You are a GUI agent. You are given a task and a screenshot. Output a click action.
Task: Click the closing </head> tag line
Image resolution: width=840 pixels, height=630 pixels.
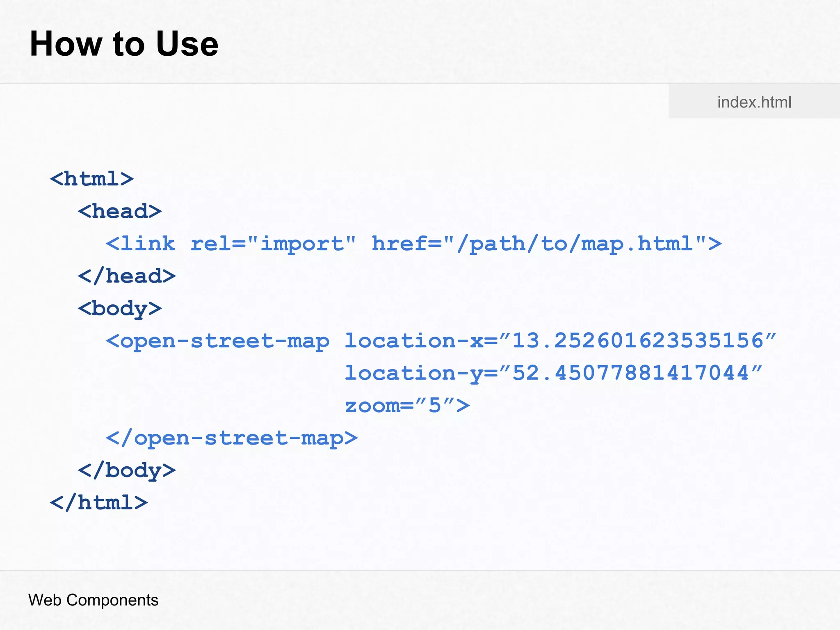pyautogui.click(x=127, y=276)
